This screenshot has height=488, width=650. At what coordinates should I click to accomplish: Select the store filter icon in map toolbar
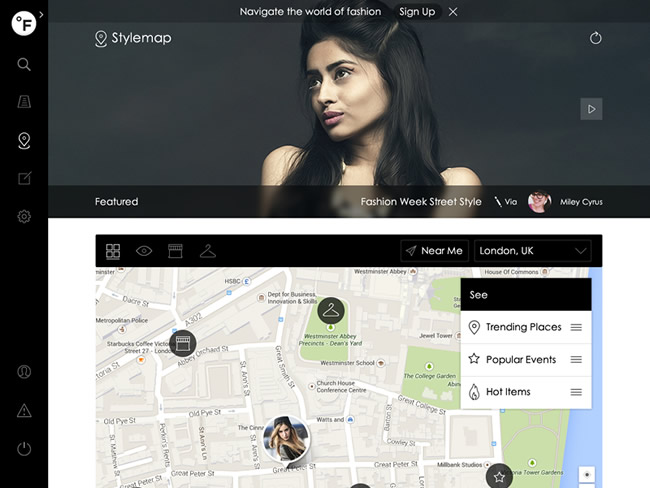point(175,251)
